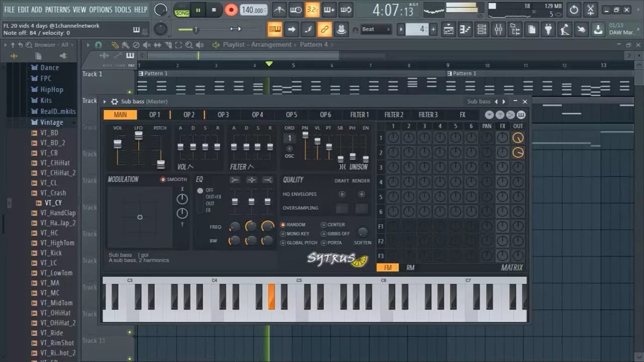Open the HipHop folder in browser
The image size is (644, 362).
(x=47, y=89)
